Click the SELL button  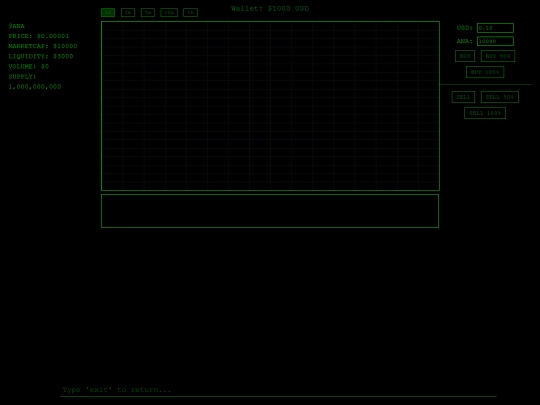(x=463, y=97)
